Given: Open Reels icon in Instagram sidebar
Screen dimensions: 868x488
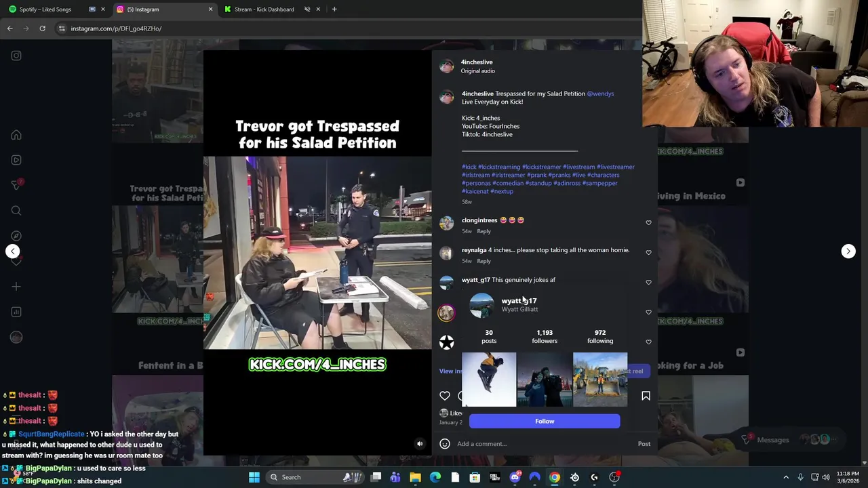Looking at the screenshot, I should click(16, 160).
